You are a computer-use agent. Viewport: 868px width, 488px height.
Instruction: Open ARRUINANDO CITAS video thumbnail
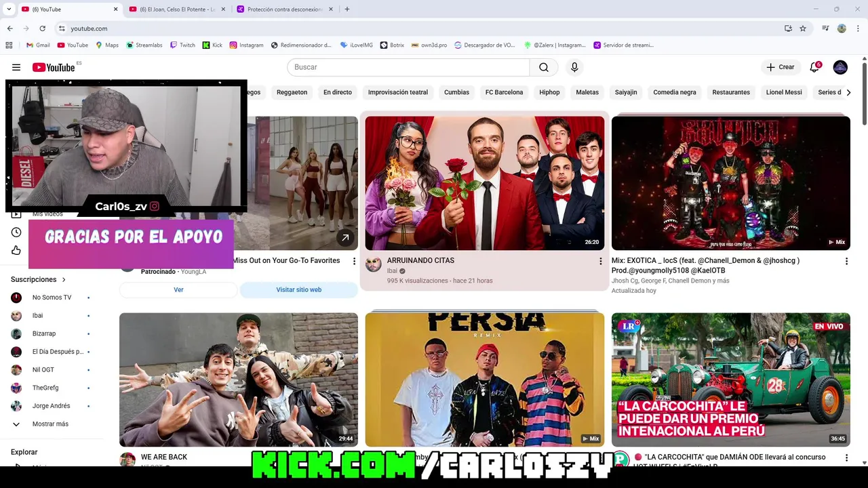click(485, 183)
